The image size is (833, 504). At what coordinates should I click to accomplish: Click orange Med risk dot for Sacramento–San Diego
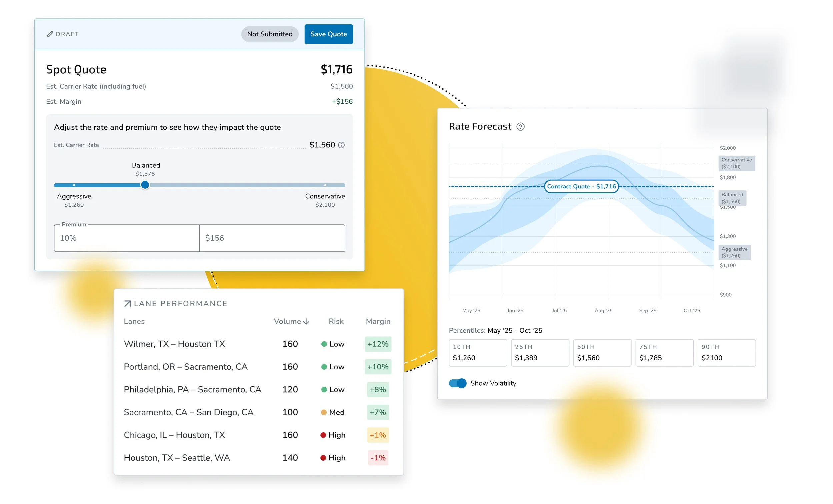coord(324,412)
